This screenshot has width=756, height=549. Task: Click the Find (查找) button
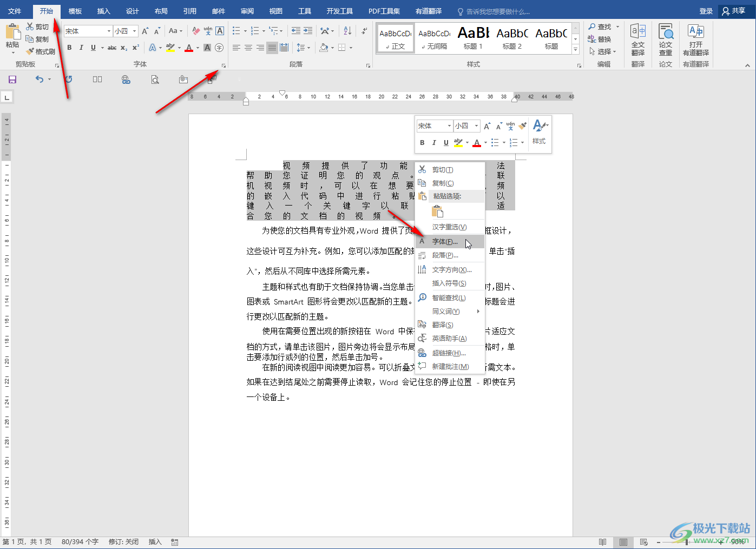pyautogui.click(x=600, y=27)
